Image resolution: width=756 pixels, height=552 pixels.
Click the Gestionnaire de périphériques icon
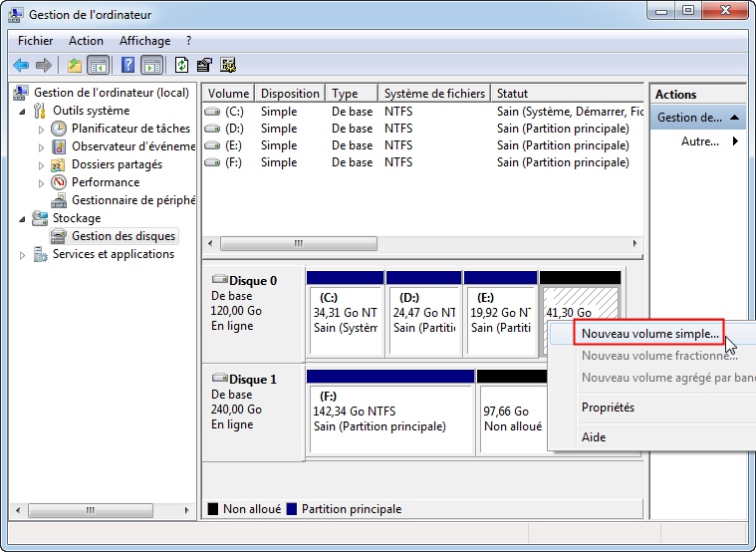59,199
